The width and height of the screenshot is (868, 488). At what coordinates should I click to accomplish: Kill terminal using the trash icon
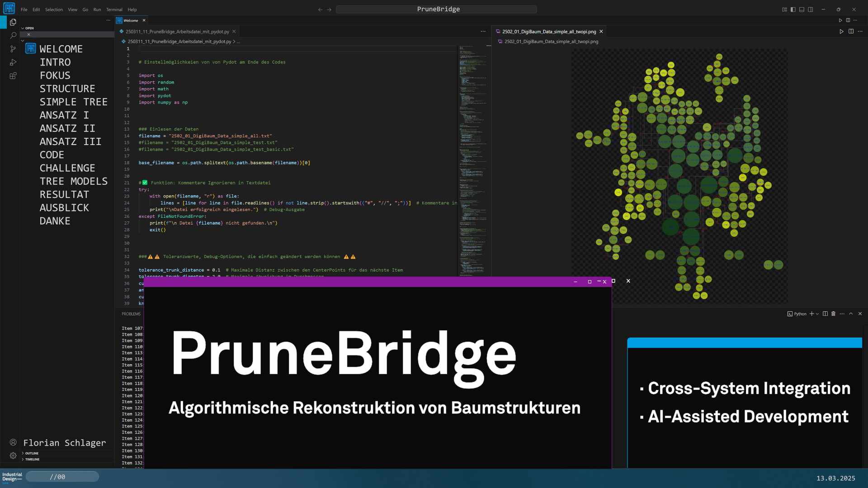coord(833,314)
